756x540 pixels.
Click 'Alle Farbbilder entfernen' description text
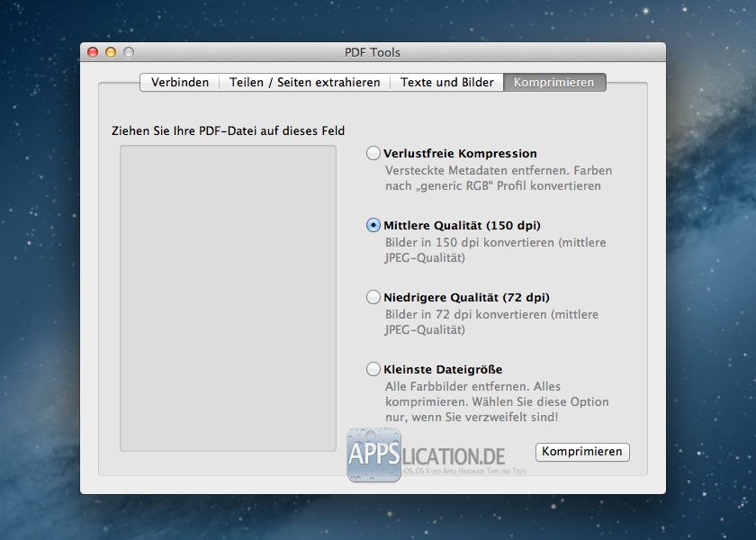tap(497, 401)
